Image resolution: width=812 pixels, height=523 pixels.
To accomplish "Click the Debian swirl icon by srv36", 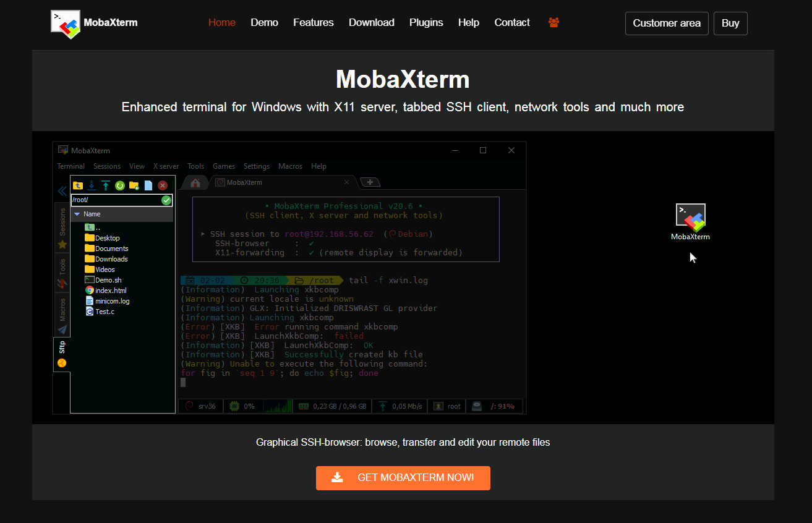I will click(189, 406).
